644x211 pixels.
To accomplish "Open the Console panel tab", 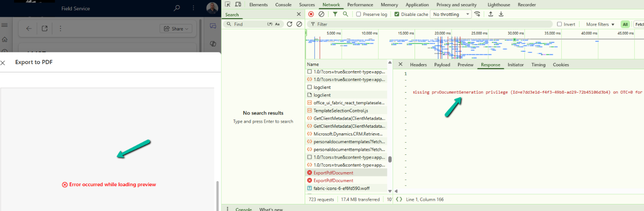I will [x=283, y=5].
